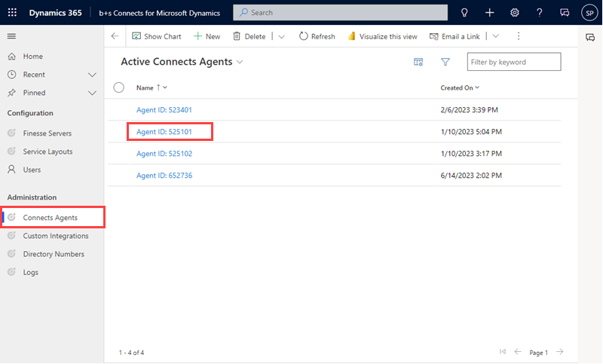Image resolution: width=603 pixels, height=364 pixels.
Task: Open Directory Numbers navigation item
Action: (x=52, y=254)
